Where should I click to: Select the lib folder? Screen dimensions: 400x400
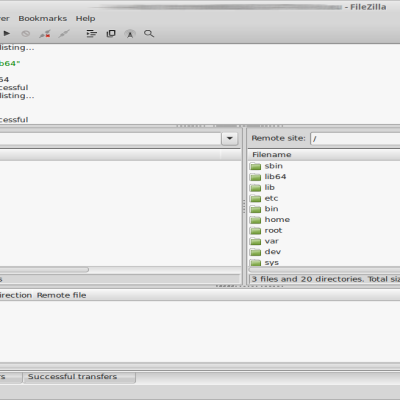click(269, 187)
